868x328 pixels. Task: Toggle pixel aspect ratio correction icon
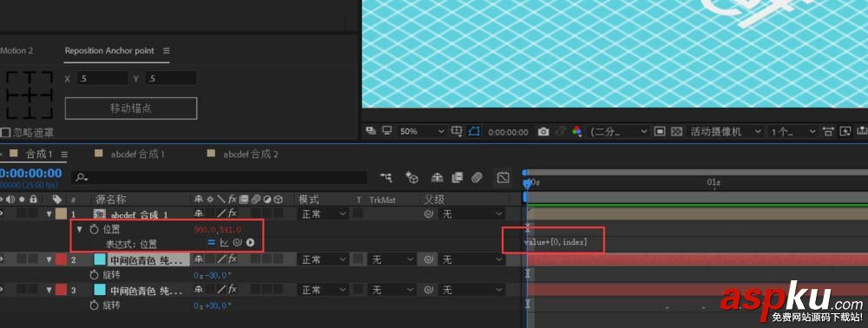click(x=828, y=132)
